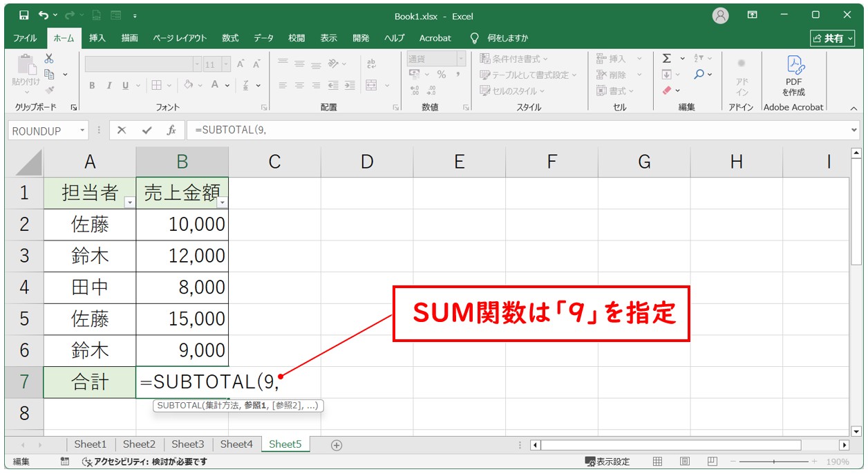Screen dimensions: 868x474
Task: Click the Insert Function fx icon
Action: pyautogui.click(x=171, y=131)
